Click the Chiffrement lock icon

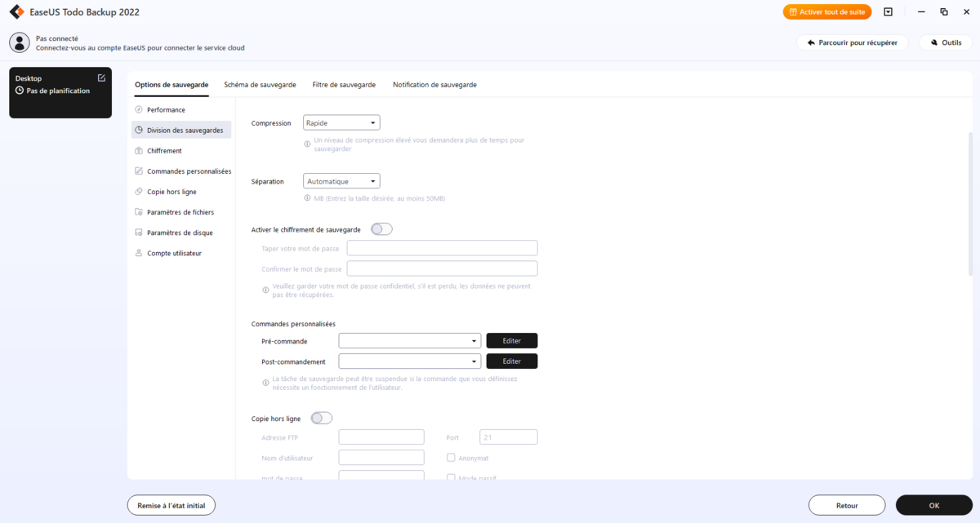click(139, 150)
